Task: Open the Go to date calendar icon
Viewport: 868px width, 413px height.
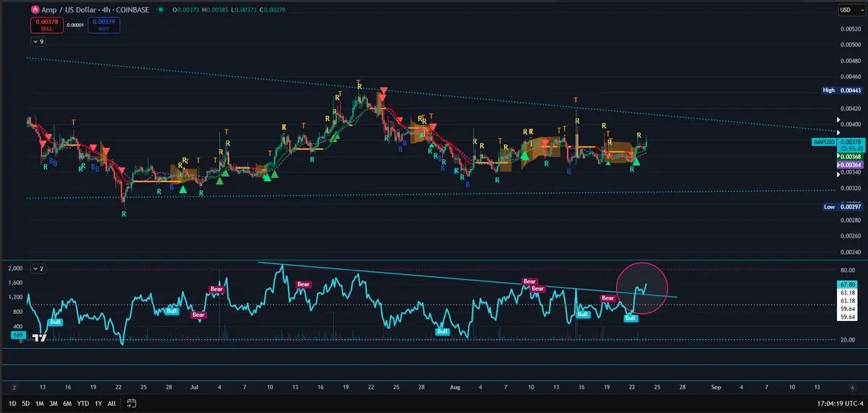Action: pyautogui.click(x=132, y=402)
